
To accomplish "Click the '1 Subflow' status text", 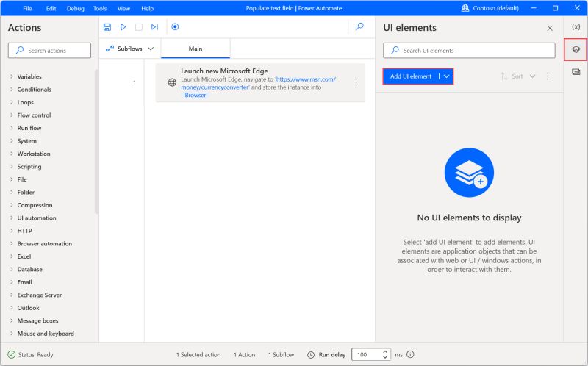I will click(281, 355).
